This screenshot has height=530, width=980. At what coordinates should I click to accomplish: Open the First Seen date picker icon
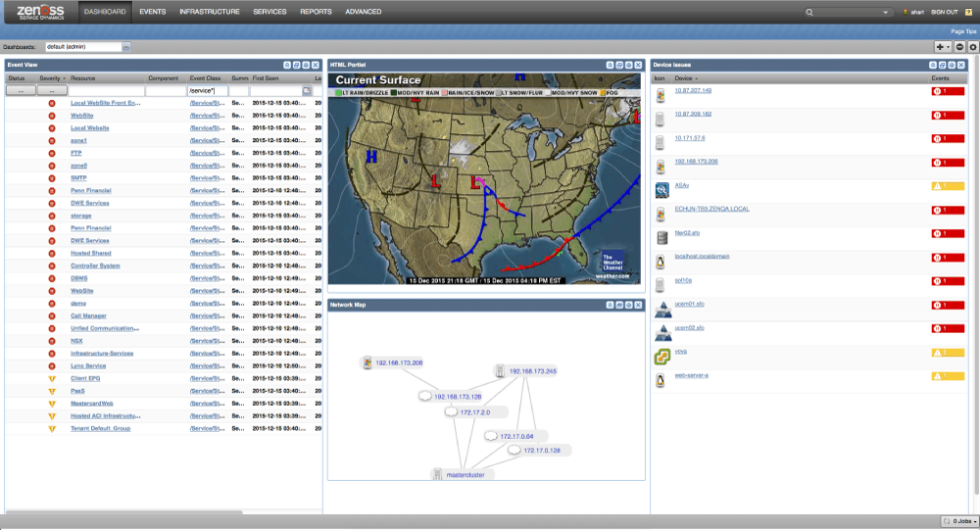click(x=307, y=91)
